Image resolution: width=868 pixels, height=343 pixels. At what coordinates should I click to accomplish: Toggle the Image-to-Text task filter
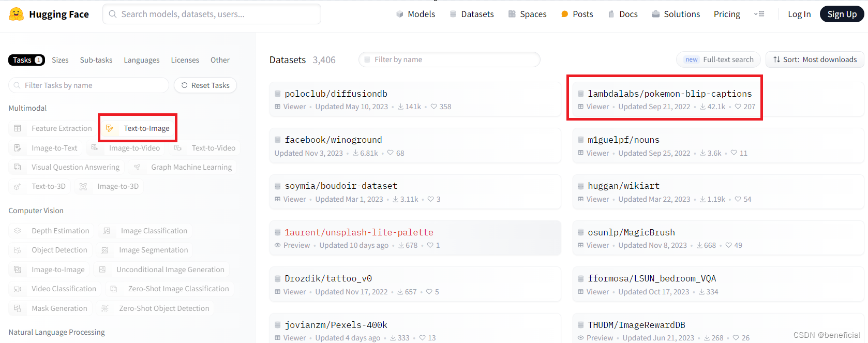tap(45, 148)
